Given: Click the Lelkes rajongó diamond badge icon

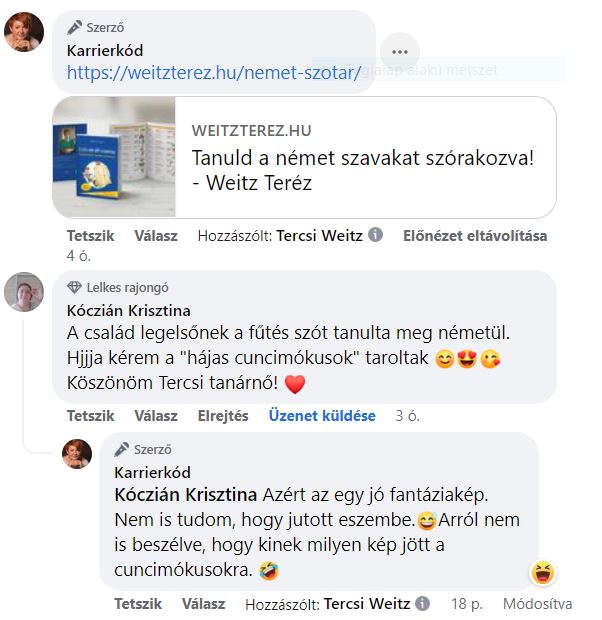Looking at the screenshot, I should point(74,287).
